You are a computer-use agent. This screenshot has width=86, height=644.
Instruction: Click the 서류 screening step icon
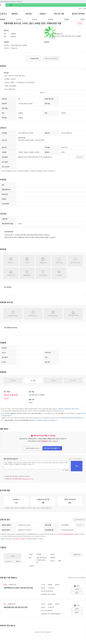click(13, 381)
